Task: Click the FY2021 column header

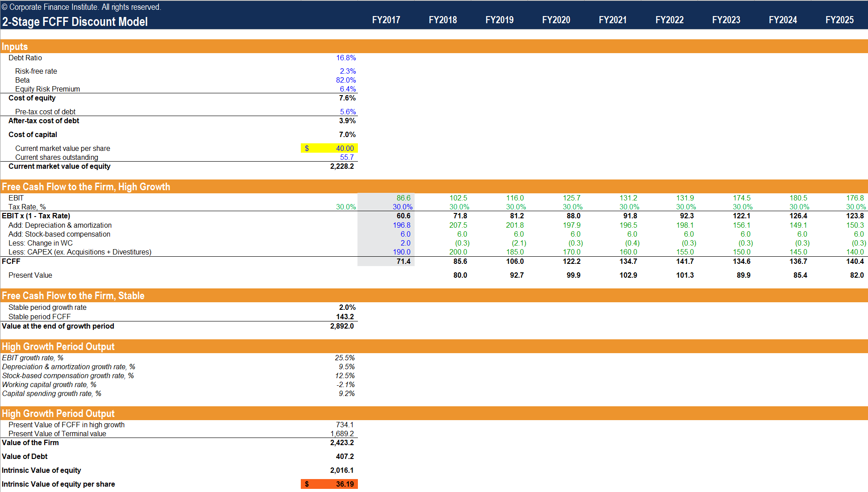Action: (x=613, y=20)
